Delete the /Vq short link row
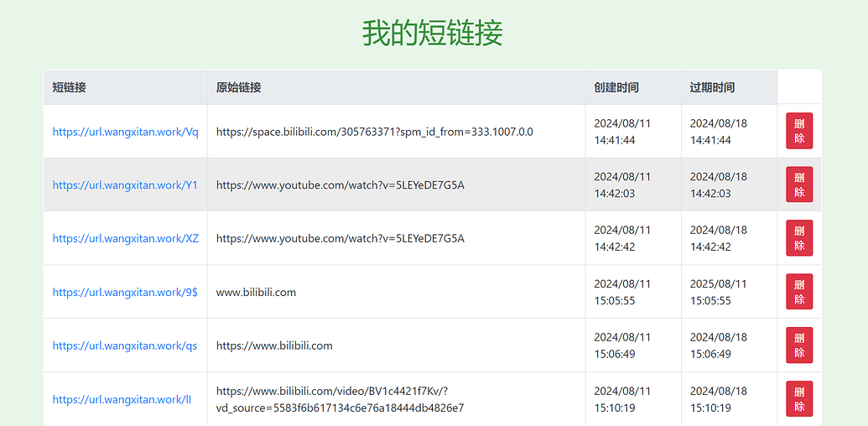The image size is (868, 426). pos(799,131)
